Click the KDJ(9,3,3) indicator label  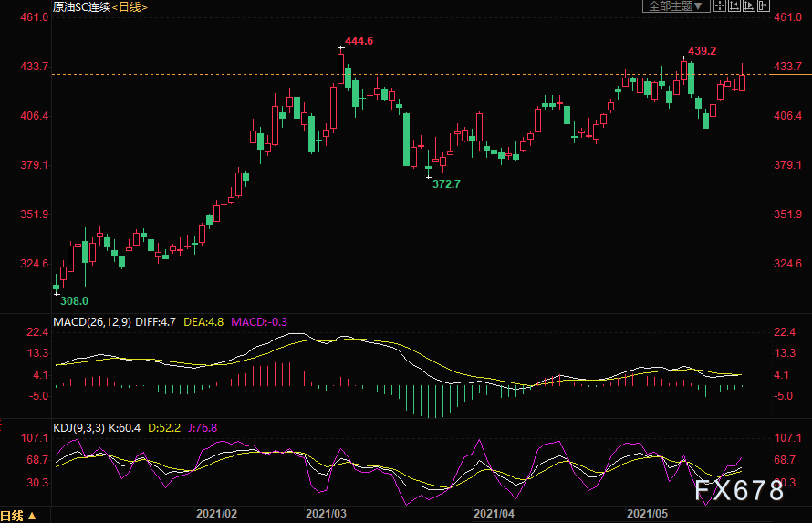(79, 426)
